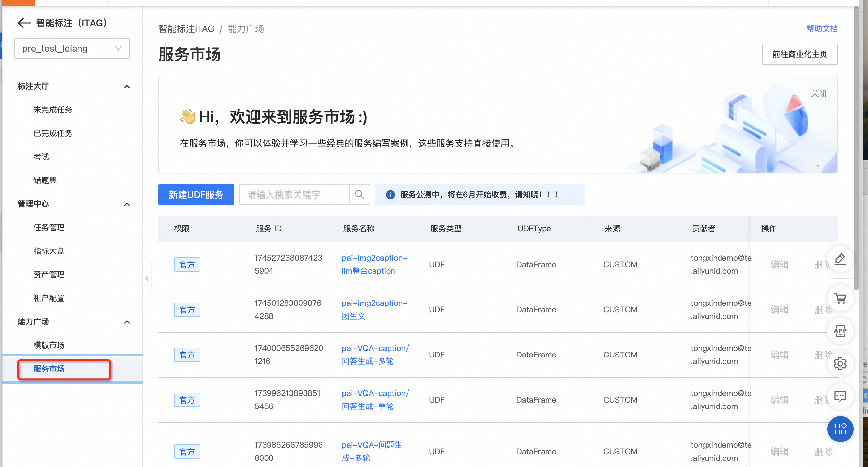Click the back arrow beside 智能标注 (iTAG)
This screenshot has width=868, height=467.
click(x=24, y=23)
